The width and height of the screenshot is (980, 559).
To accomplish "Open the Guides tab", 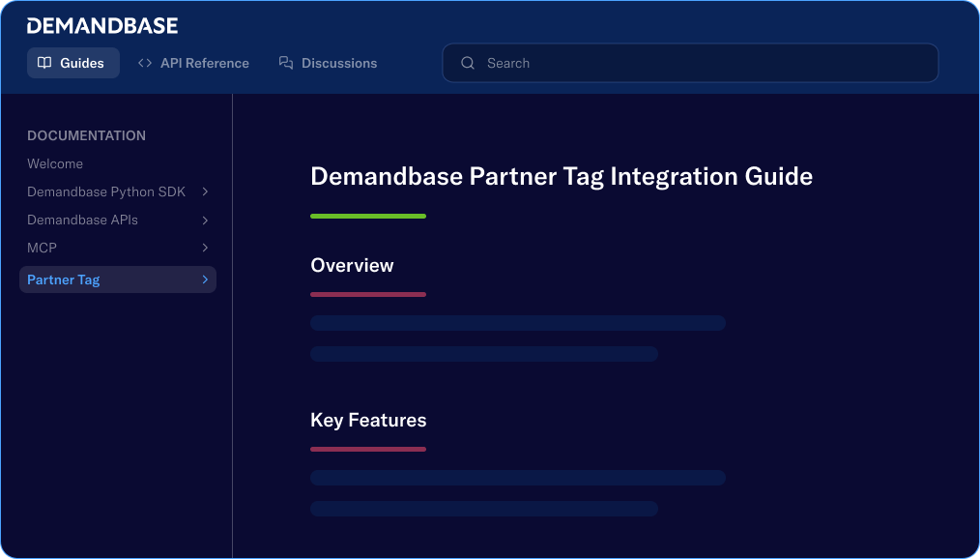I will 73,63.
